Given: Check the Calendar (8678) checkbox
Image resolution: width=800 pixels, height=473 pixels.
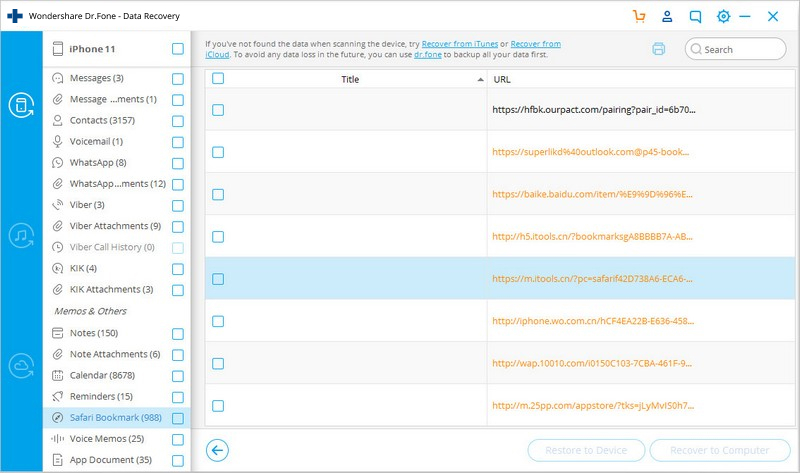Looking at the screenshot, I should point(178,376).
